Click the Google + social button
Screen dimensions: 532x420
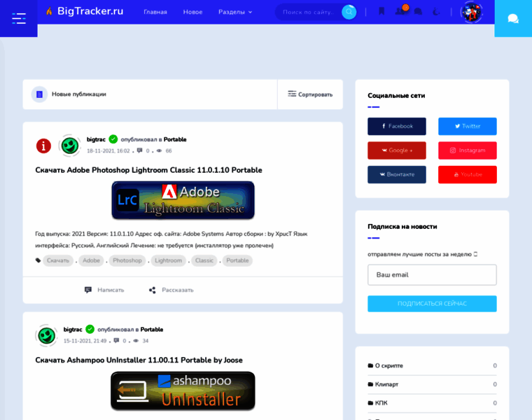pos(397,150)
